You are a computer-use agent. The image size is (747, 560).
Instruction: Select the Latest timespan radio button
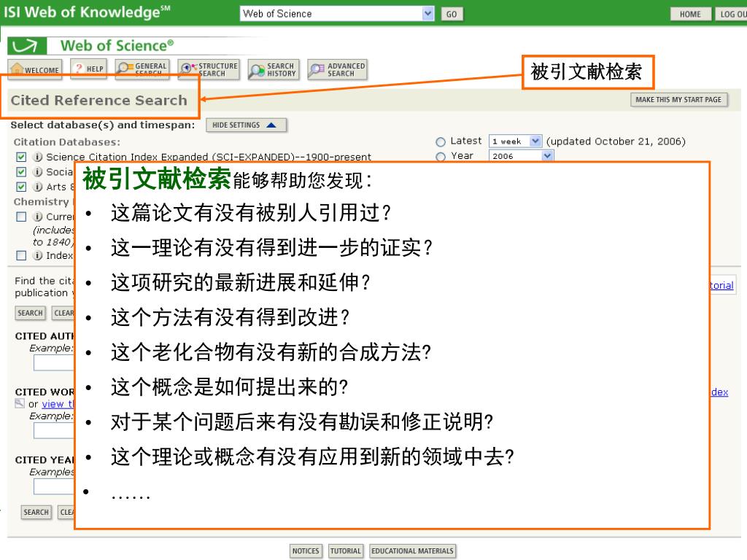[440, 141]
